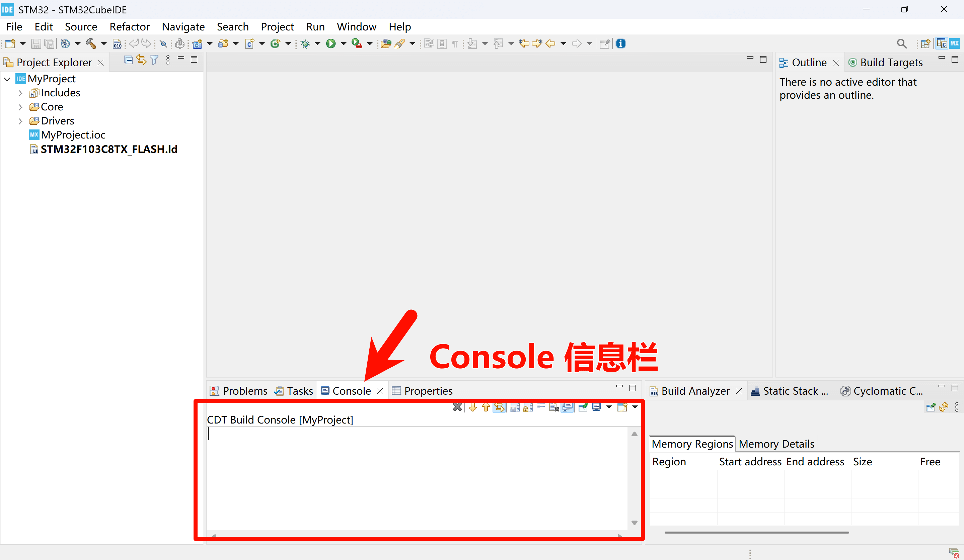964x560 pixels.
Task: Click the Clear Console icon
Action: tap(553, 407)
